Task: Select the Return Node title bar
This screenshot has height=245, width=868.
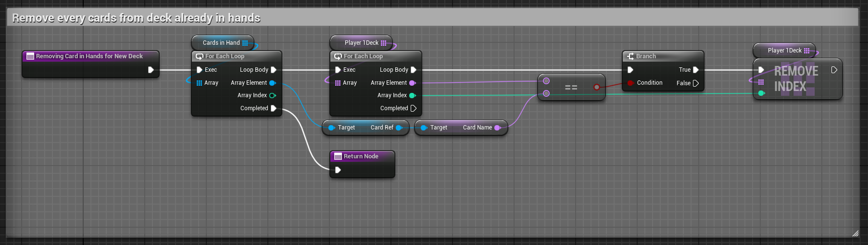Action: coord(361,156)
